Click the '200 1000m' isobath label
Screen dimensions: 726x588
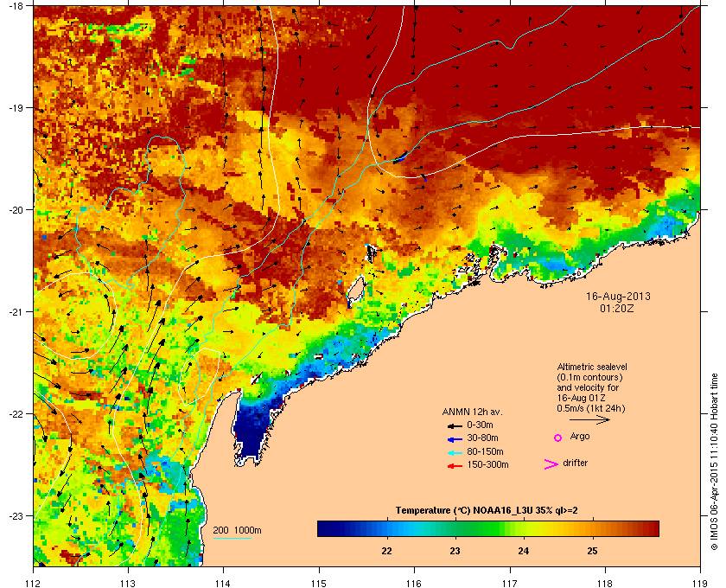237,531
